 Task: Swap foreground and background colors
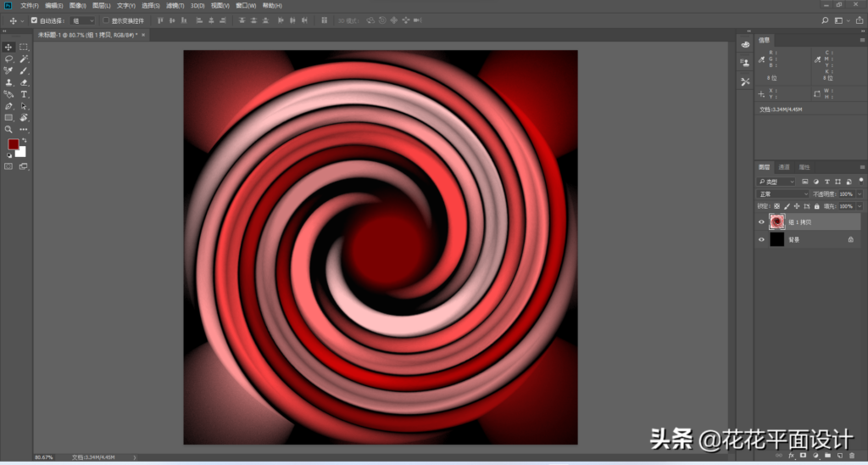click(x=24, y=141)
